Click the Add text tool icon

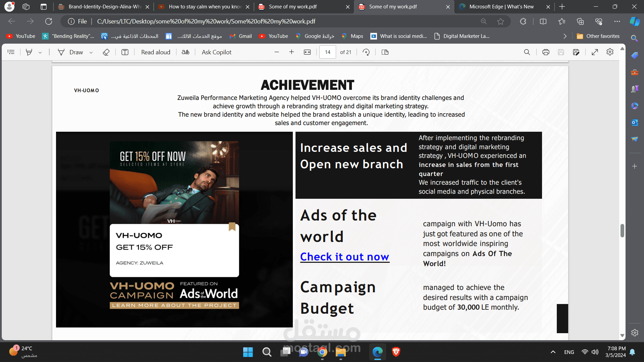point(125,52)
